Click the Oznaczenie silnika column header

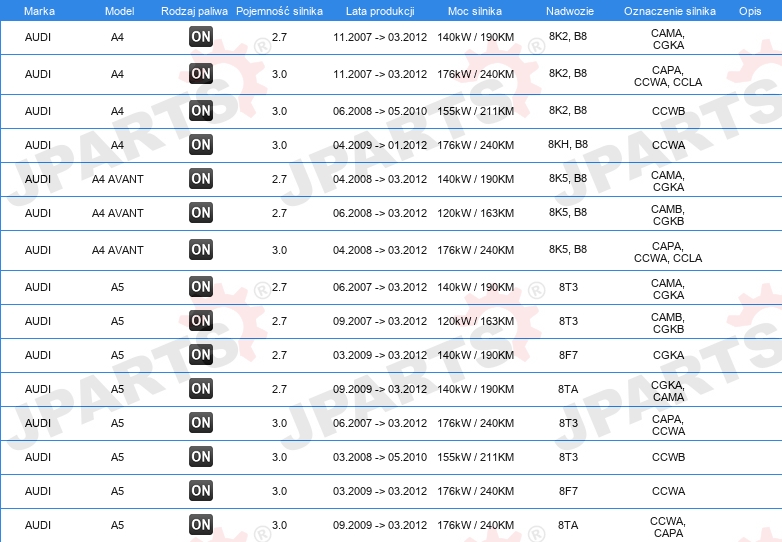[669, 11]
